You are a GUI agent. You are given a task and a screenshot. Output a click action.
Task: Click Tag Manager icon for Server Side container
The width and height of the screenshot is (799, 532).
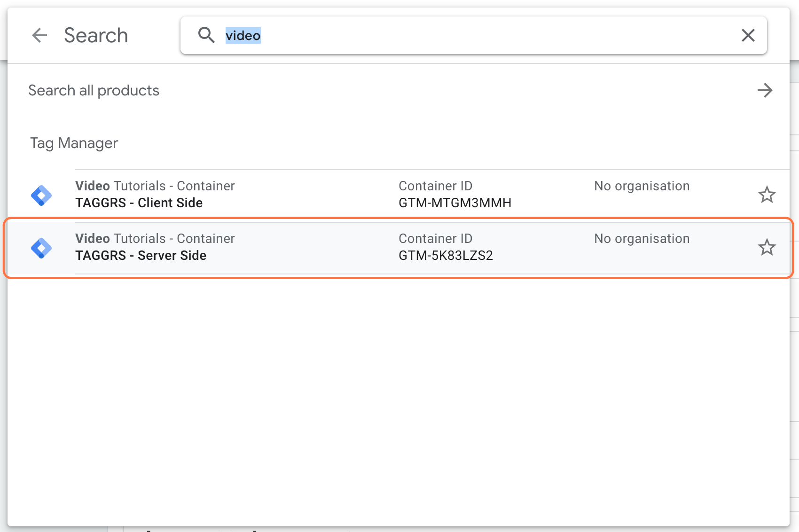point(41,248)
